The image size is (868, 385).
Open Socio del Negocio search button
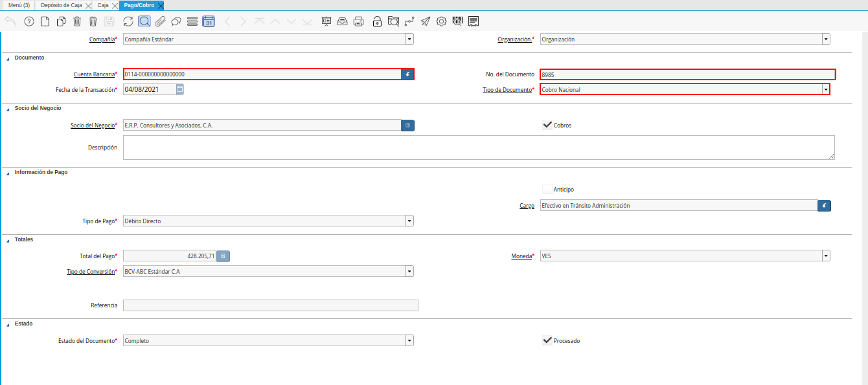click(407, 126)
